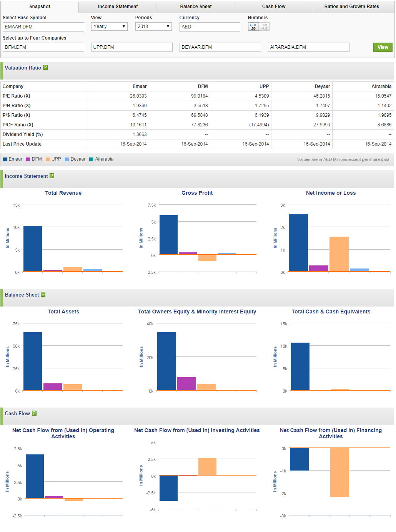The height and width of the screenshot is (532, 396).
Task: Click the Airarabia teal legend swatch
Action: pos(91,159)
